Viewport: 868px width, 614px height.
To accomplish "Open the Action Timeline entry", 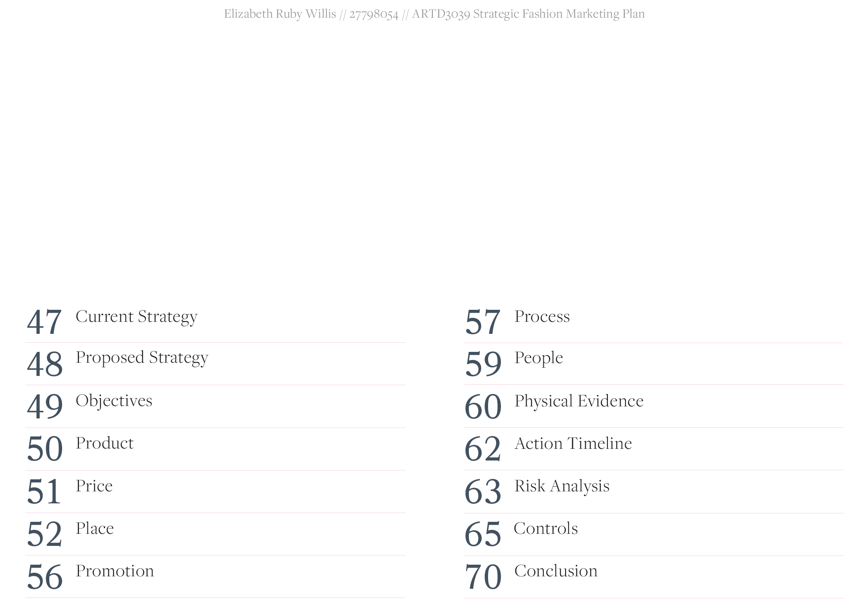I will 573,443.
